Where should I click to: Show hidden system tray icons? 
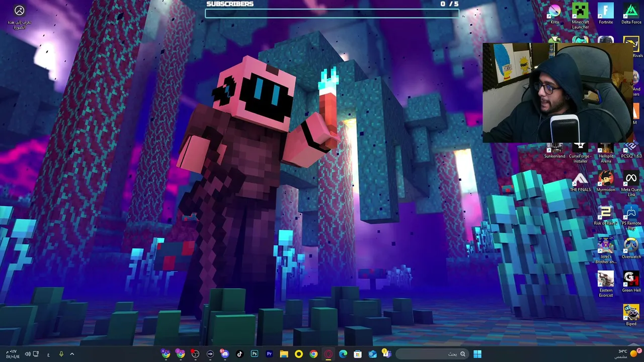pos(72,354)
